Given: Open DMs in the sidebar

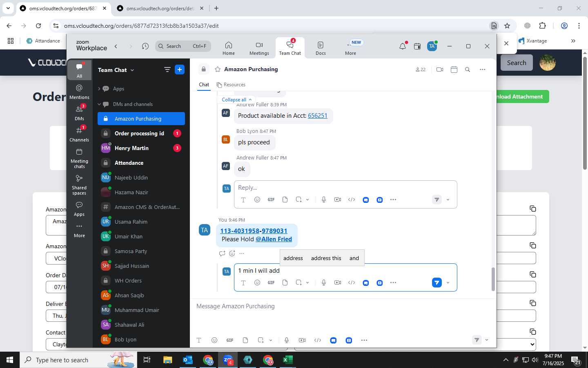Looking at the screenshot, I should click(79, 113).
